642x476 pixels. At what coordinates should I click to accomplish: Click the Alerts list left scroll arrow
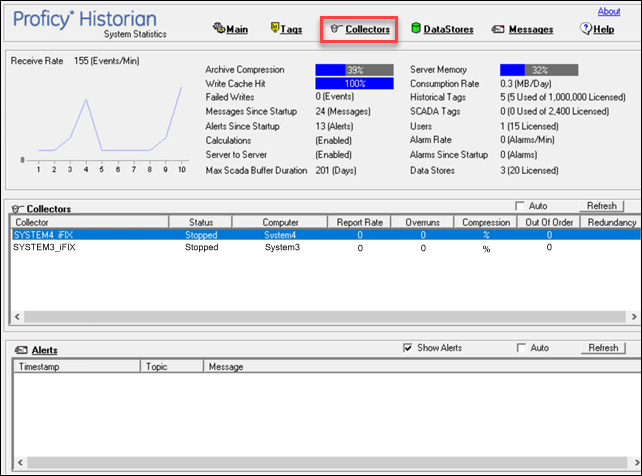[x=20, y=462]
